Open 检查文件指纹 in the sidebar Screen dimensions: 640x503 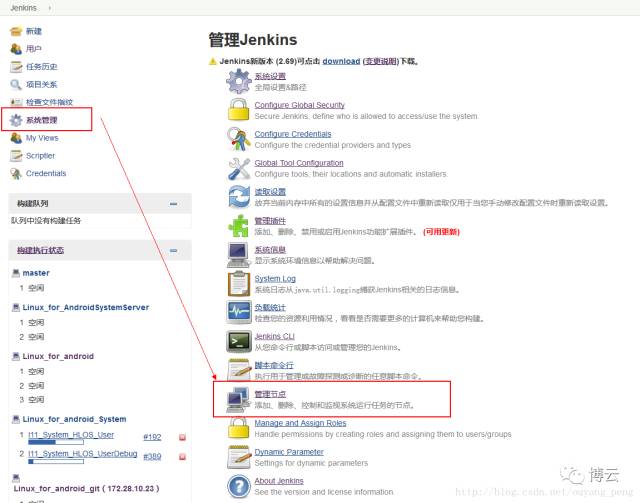pos(49,102)
